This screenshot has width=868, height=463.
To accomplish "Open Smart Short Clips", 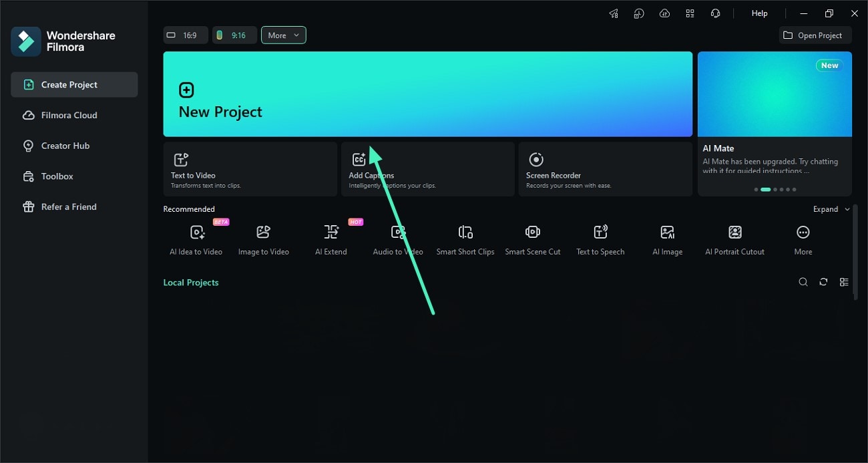I will pyautogui.click(x=465, y=239).
